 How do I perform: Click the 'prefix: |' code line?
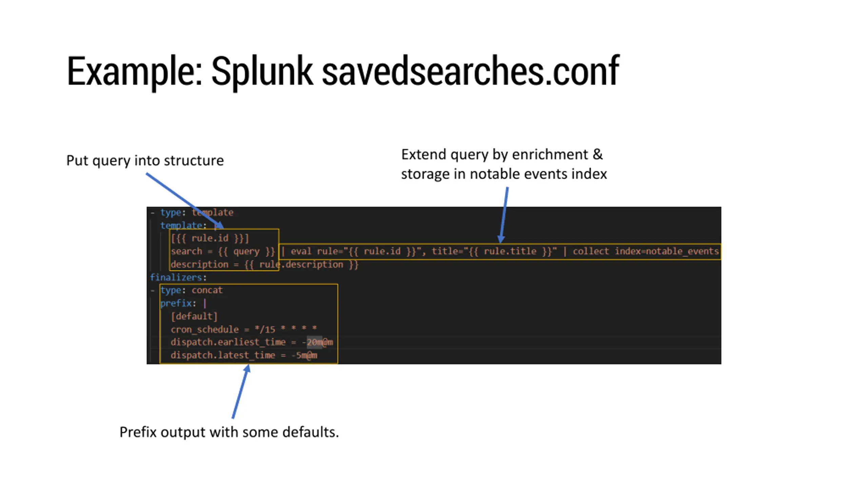[x=183, y=303]
